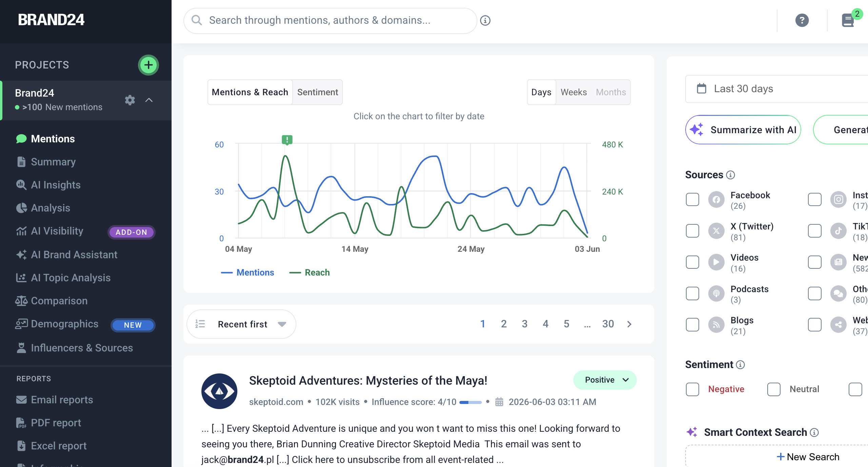The image size is (868, 467).
Task: Open AI Visibility in sidebar
Action: 57,231
